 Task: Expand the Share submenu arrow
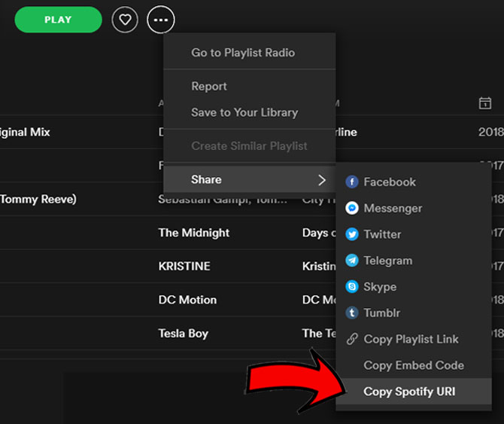pyautogui.click(x=322, y=180)
